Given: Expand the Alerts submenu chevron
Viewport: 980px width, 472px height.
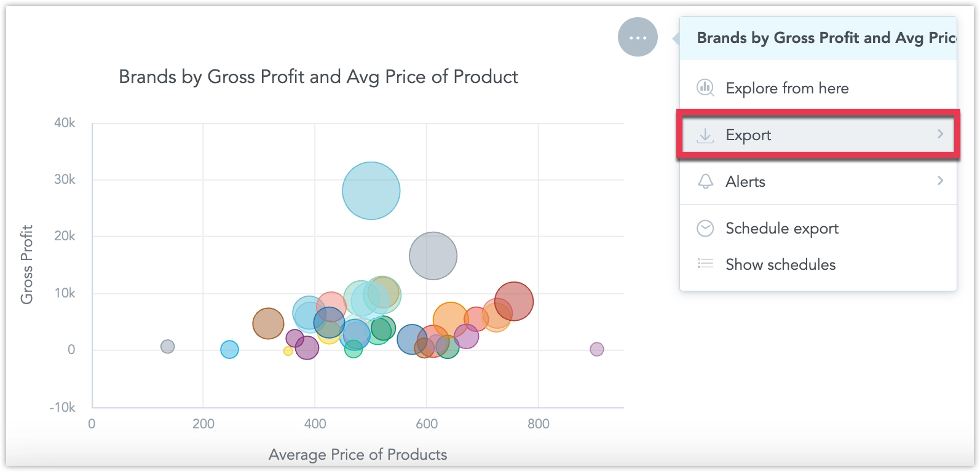Looking at the screenshot, I should click(940, 181).
